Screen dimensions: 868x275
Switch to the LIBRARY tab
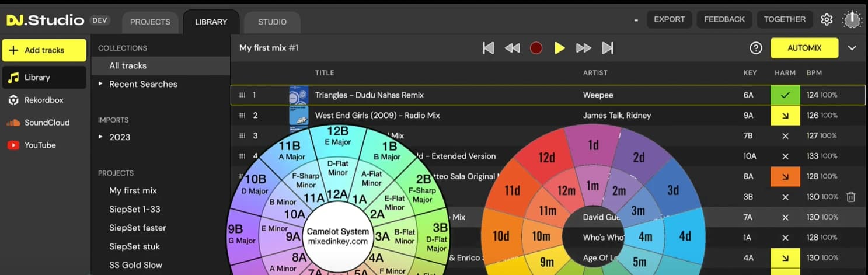coord(211,22)
